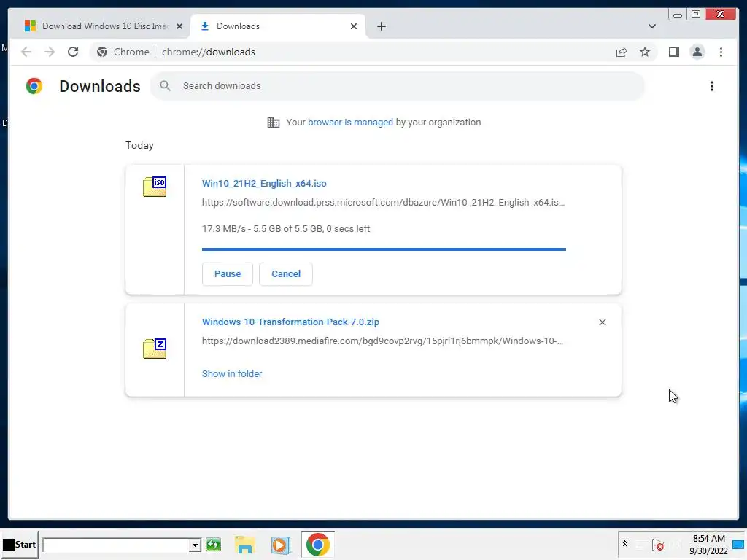Share this page via the share icon

click(x=622, y=52)
